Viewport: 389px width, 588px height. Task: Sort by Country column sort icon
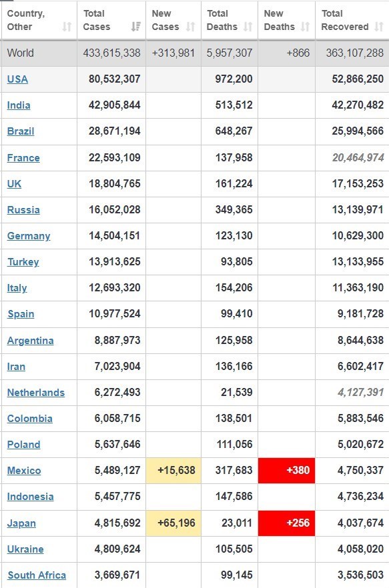67,27
